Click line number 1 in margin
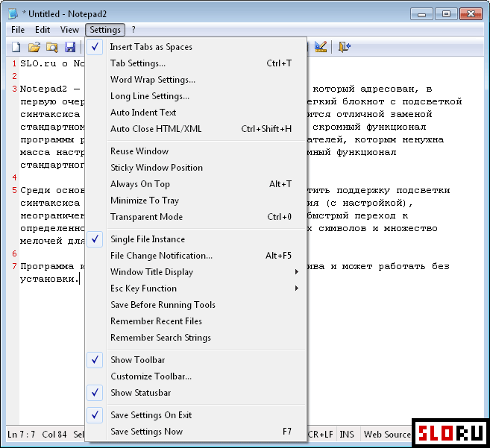This screenshot has width=490, height=448. [14, 63]
